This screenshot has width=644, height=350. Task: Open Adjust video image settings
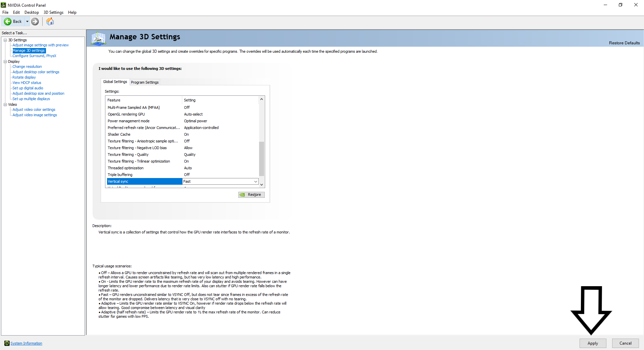tap(35, 115)
